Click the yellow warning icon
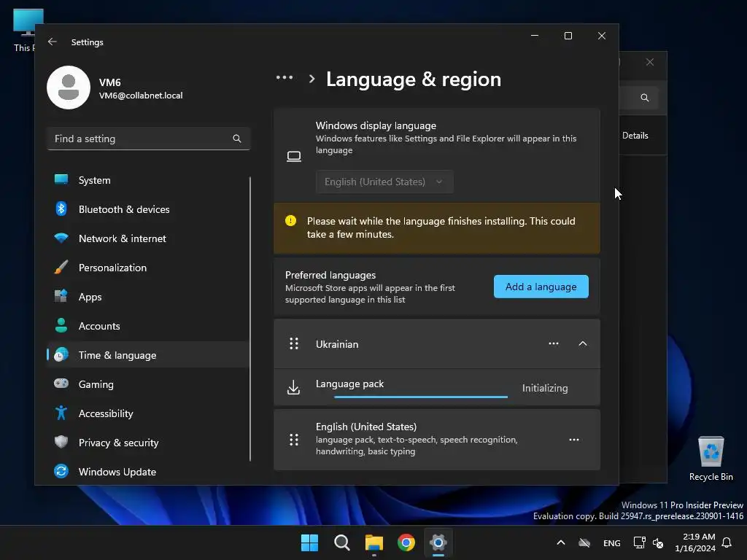This screenshot has height=560, width=747. [x=290, y=220]
